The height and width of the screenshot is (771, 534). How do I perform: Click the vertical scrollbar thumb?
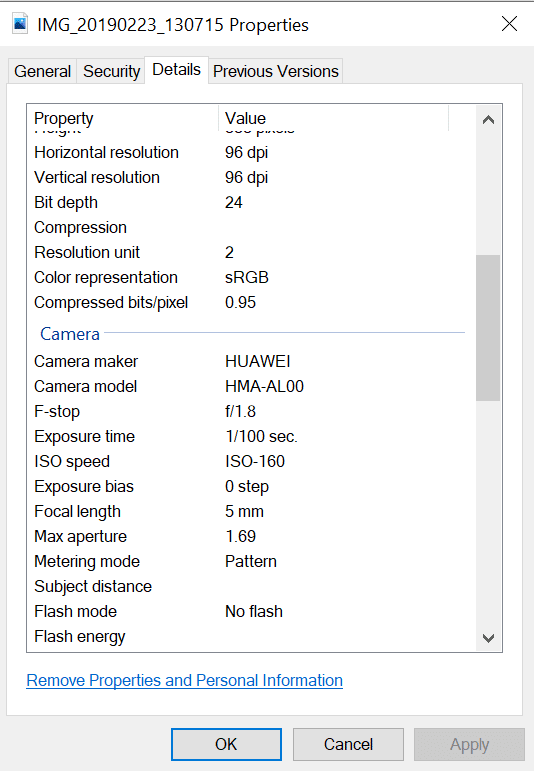[x=488, y=327]
